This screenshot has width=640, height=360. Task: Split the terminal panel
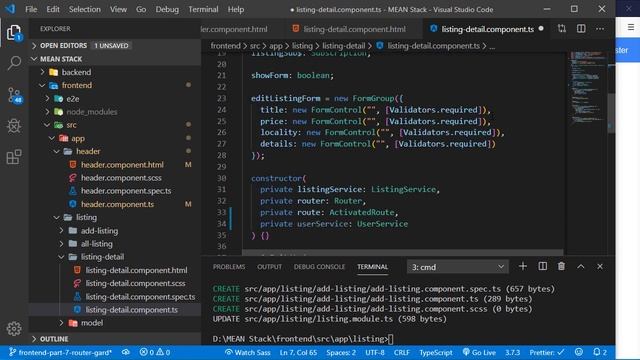tap(542, 267)
